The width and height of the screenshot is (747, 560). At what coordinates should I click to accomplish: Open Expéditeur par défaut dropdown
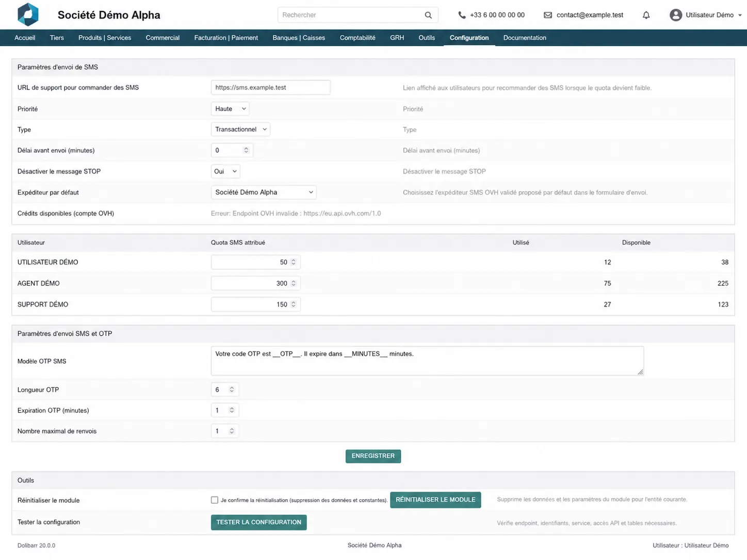pos(264,192)
